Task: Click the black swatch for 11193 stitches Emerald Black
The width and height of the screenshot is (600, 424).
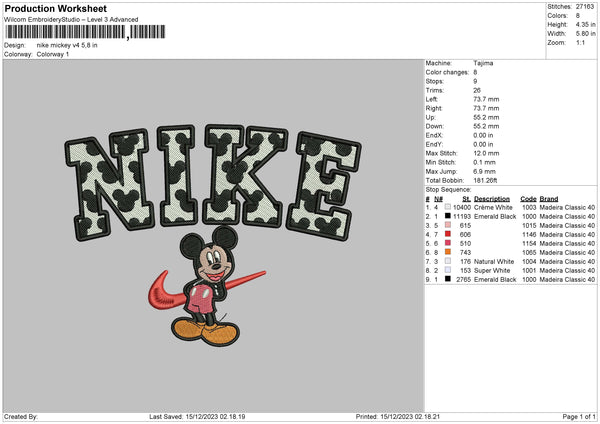Action: pyautogui.click(x=447, y=216)
